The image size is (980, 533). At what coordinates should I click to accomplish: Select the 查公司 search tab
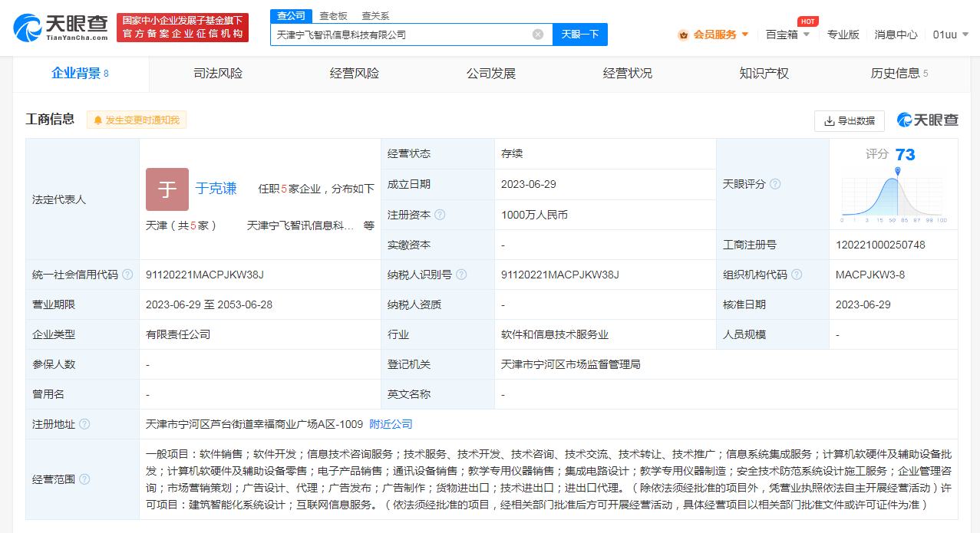click(x=291, y=15)
